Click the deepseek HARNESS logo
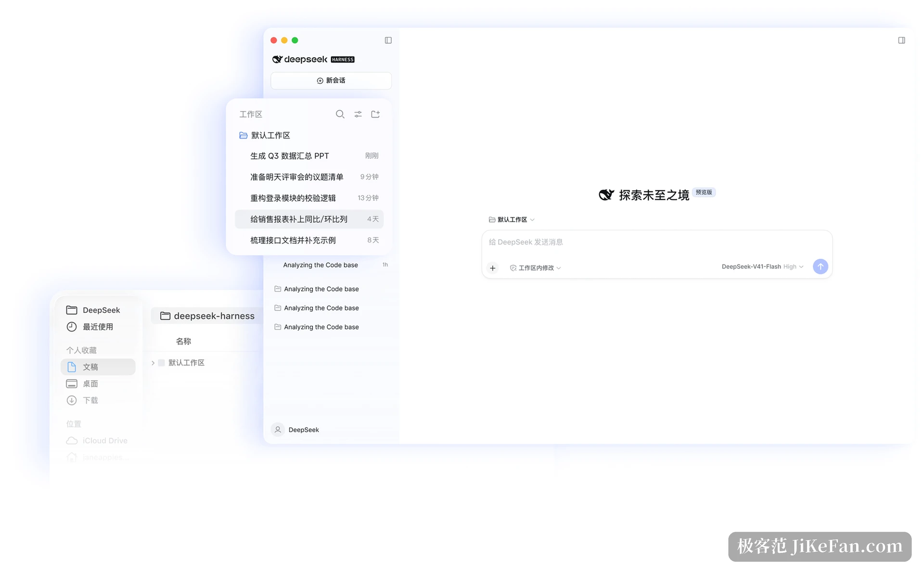The height and width of the screenshot is (574, 924). tap(313, 59)
